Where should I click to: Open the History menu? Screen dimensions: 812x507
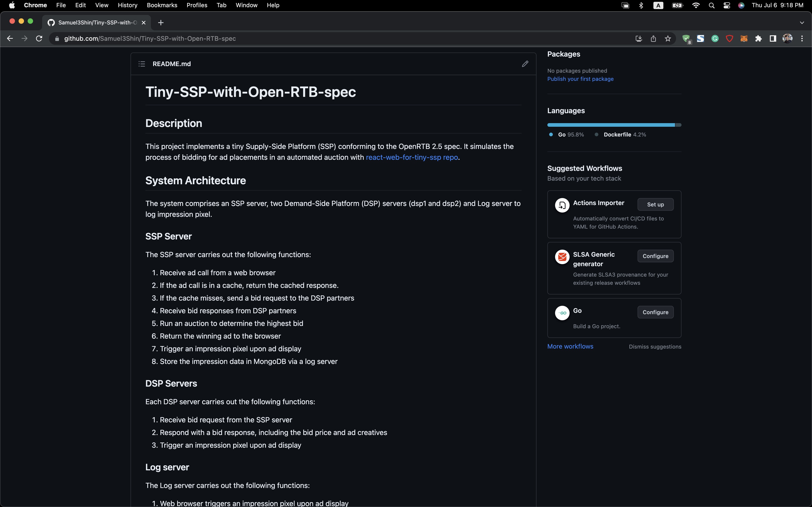(x=128, y=5)
